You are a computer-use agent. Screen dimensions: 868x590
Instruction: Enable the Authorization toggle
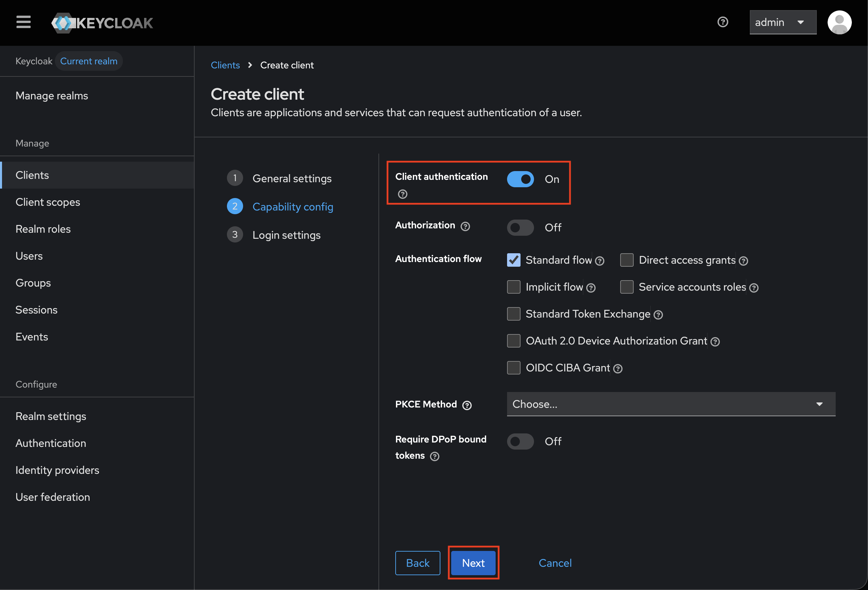pos(520,228)
